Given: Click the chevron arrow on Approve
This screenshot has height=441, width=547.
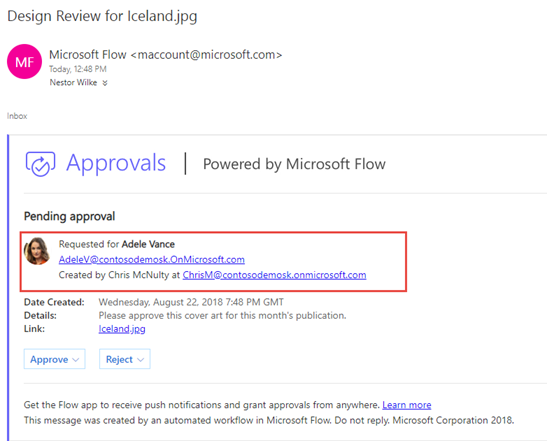Looking at the screenshot, I should pyautogui.click(x=76, y=360).
